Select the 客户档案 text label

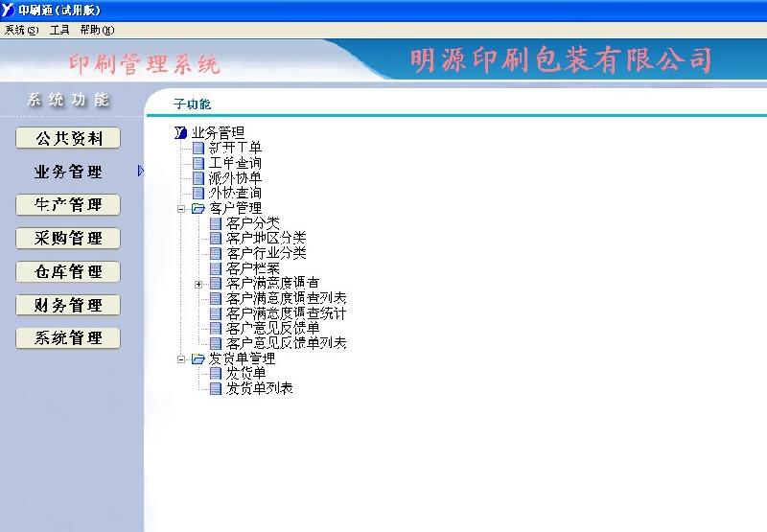point(253,268)
